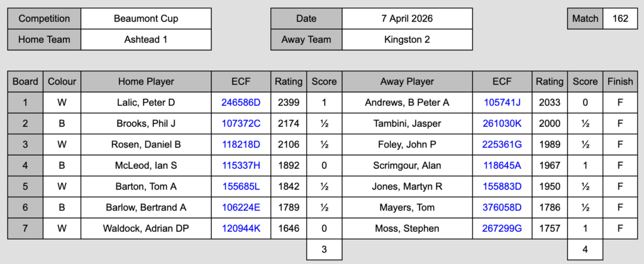Select the match number 162 cell
The width and height of the screenshot is (644, 264).
coord(620,19)
